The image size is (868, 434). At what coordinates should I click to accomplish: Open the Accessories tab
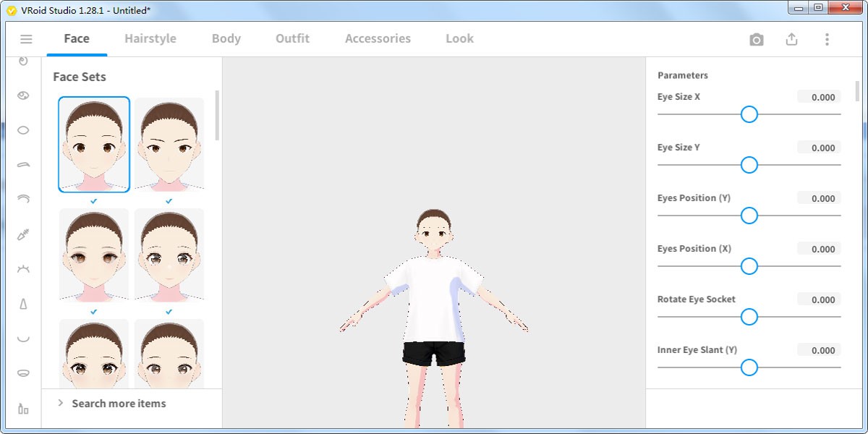pyautogui.click(x=377, y=38)
